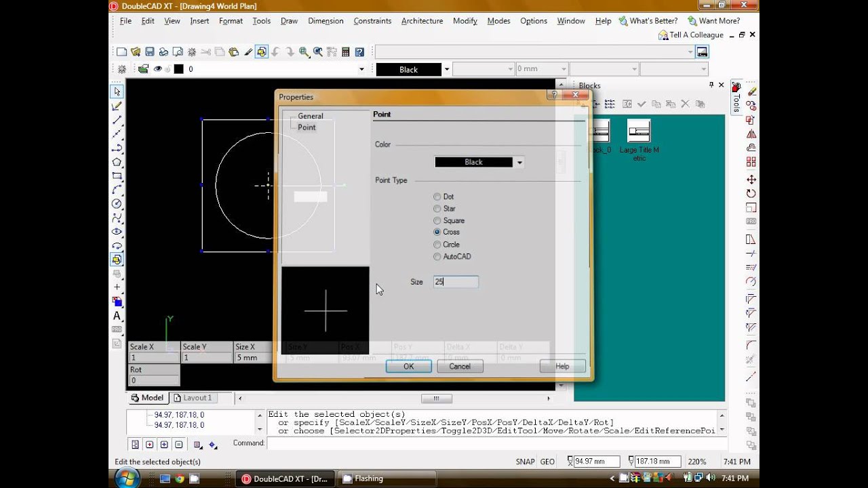Image resolution: width=868 pixels, height=488 pixels.
Task: Open the File menu
Action: pos(125,21)
